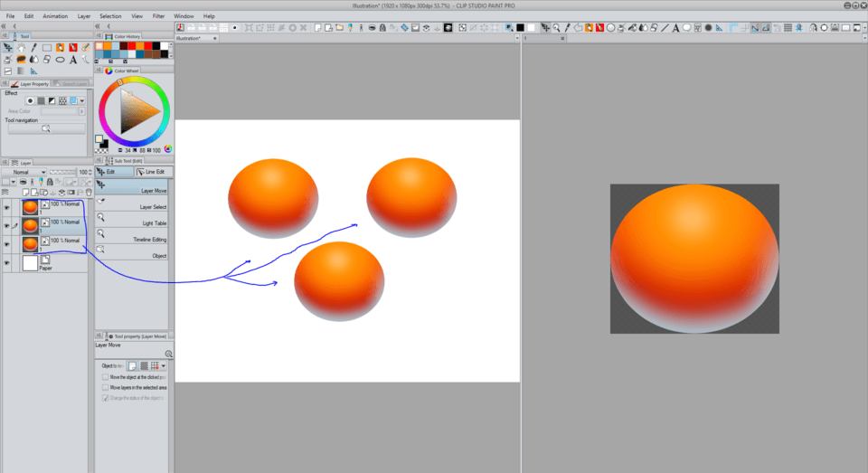Click the color wheel triangle area
Screen dimensions: 868x473
click(x=137, y=112)
